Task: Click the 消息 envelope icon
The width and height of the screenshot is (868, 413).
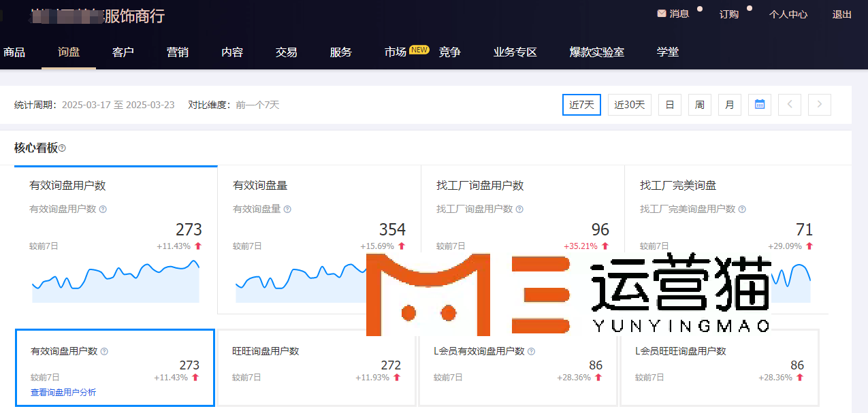Action: pyautogui.click(x=661, y=14)
